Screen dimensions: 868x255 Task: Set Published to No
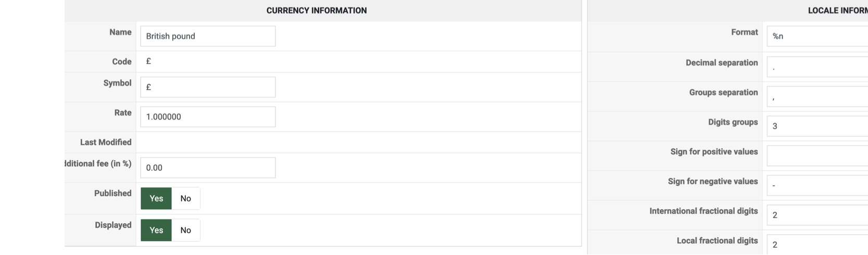tap(185, 198)
